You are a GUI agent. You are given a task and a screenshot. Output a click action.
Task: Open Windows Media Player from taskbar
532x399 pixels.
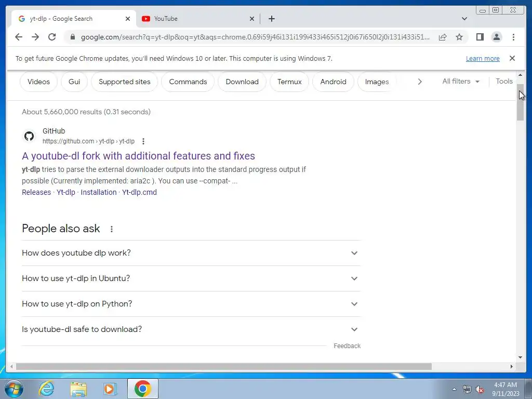(x=110, y=389)
